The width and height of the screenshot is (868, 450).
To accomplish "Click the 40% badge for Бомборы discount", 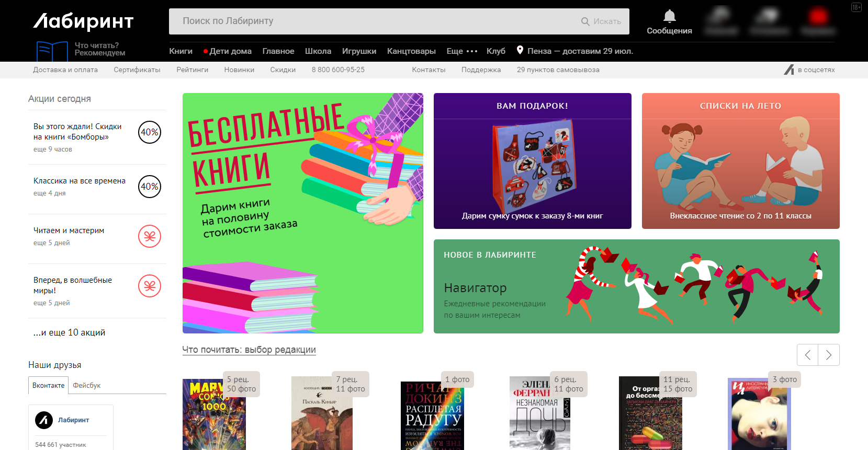I will [150, 132].
